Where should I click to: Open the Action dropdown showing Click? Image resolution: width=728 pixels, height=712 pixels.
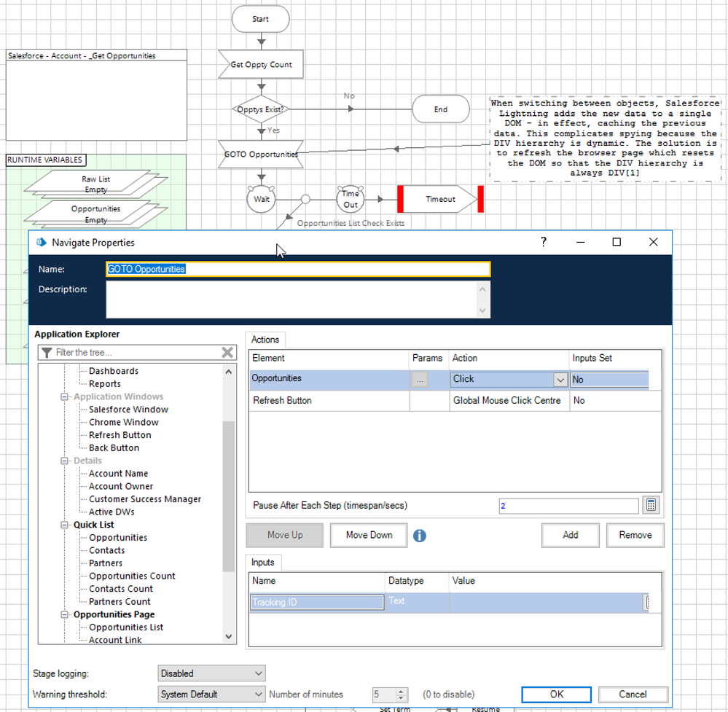point(560,380)
